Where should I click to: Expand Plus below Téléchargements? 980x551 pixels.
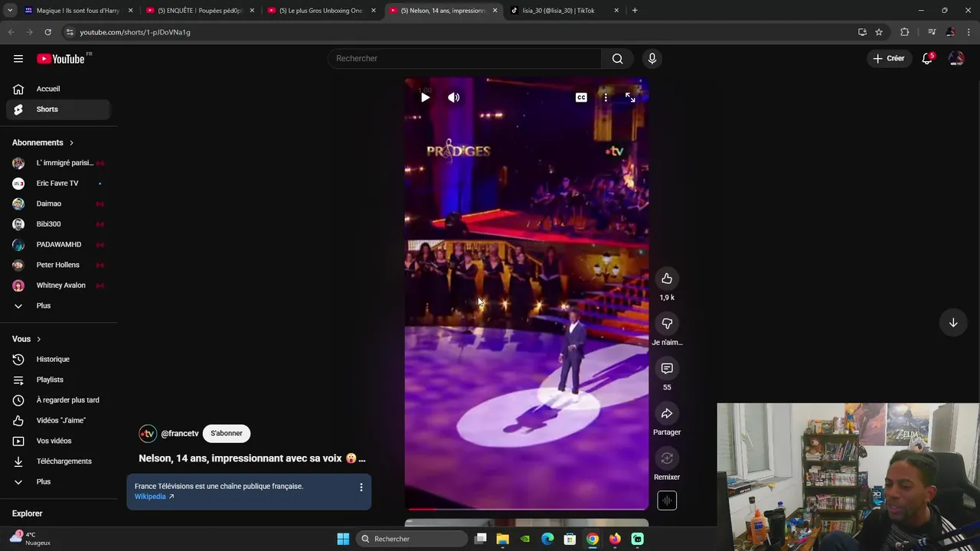pos(59,482)
